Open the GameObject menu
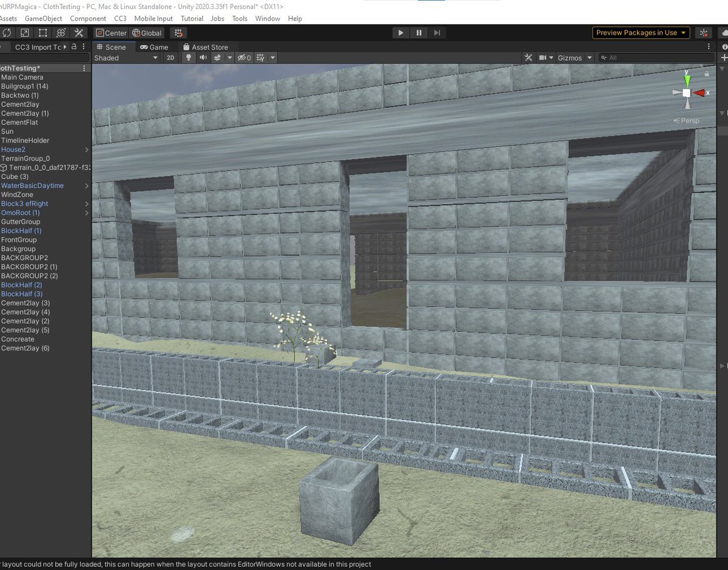728x570 pixels. (x=43, y=18)
